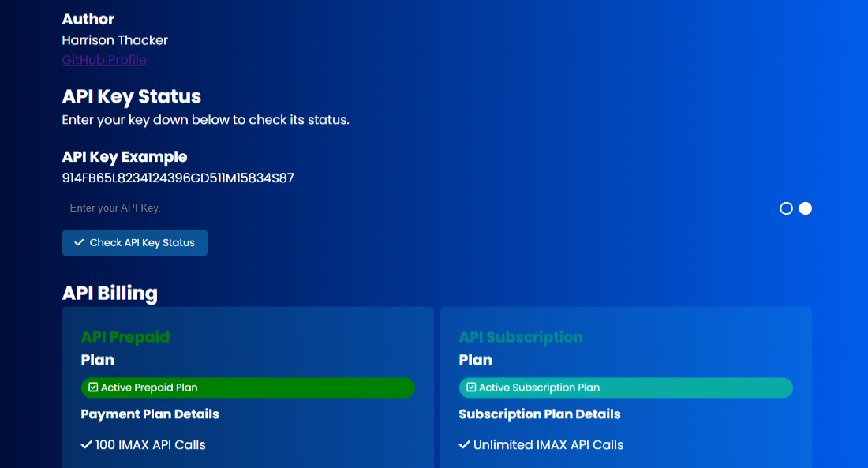Screen dimensions: 868x468
Task: Select the filled white circle indicator
Action: (x=805, y=208)
